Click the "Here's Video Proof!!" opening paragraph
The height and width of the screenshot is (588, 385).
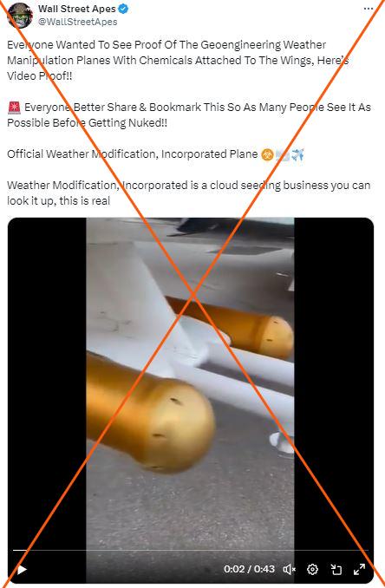178,61
